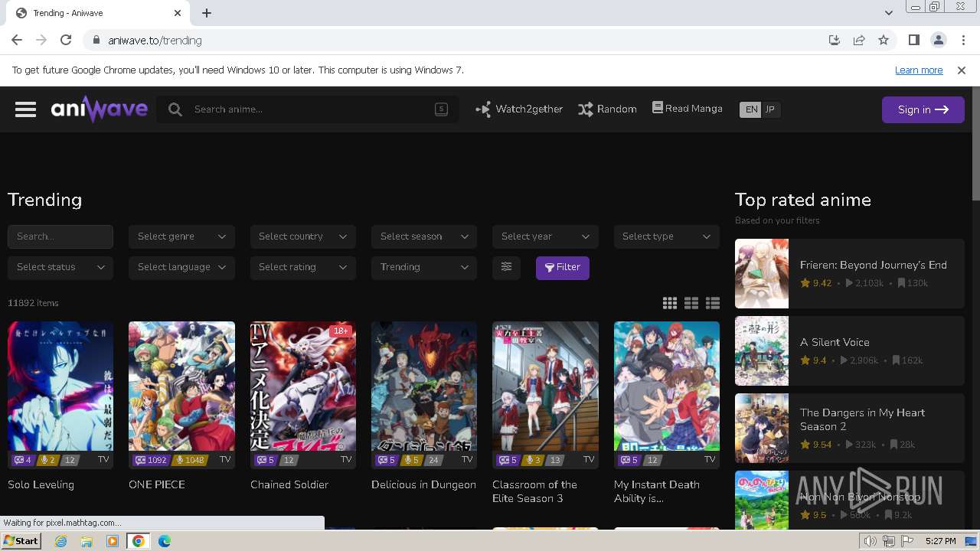Open the Trending sort dropdown
Viewport: 980px width, 551px height.
[x=424, y=267]
